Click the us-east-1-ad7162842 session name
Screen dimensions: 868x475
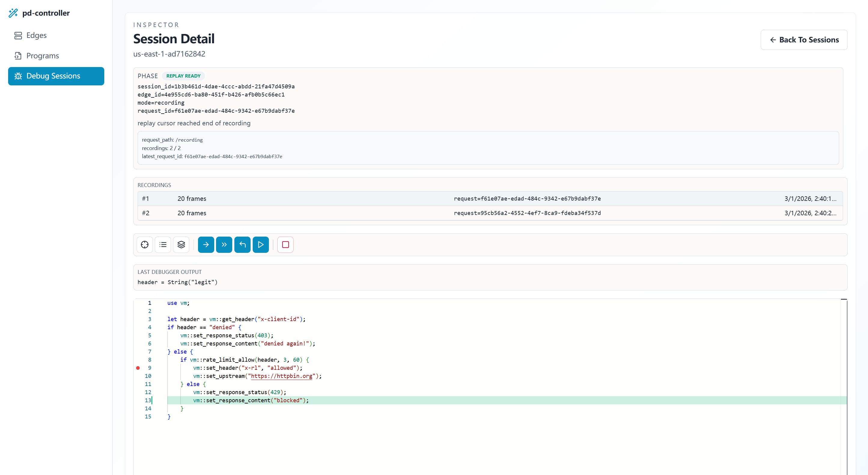[169, 54]
